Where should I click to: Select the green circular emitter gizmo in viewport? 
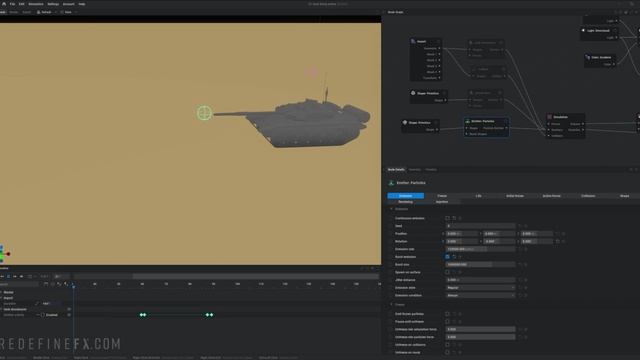(x=204, y=113)
